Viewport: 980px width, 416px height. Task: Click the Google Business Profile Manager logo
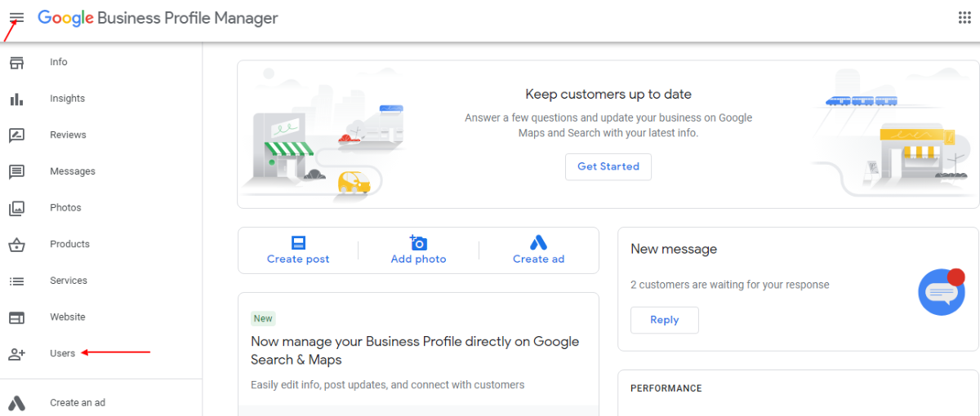point(158,18)
